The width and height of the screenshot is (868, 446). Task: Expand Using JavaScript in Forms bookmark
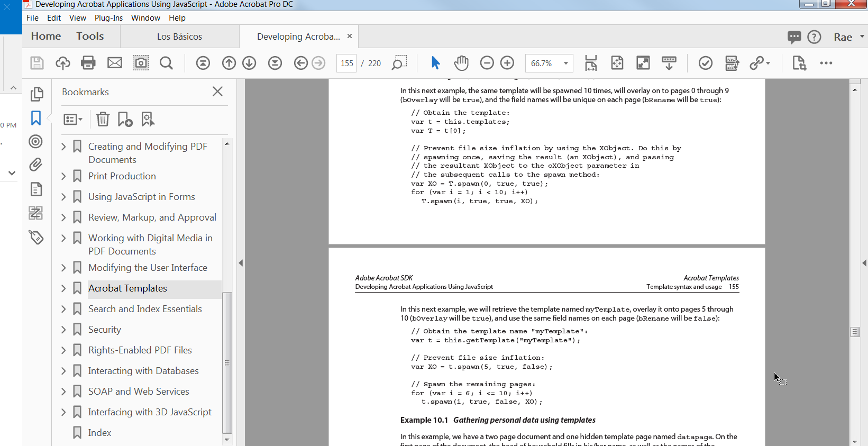pos(63,197)
